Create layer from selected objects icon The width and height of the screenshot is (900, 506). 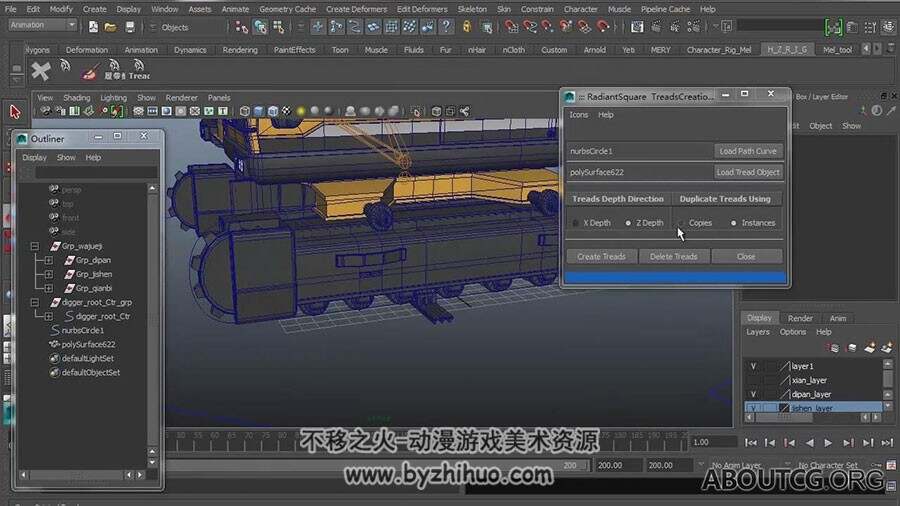point(887,348)
